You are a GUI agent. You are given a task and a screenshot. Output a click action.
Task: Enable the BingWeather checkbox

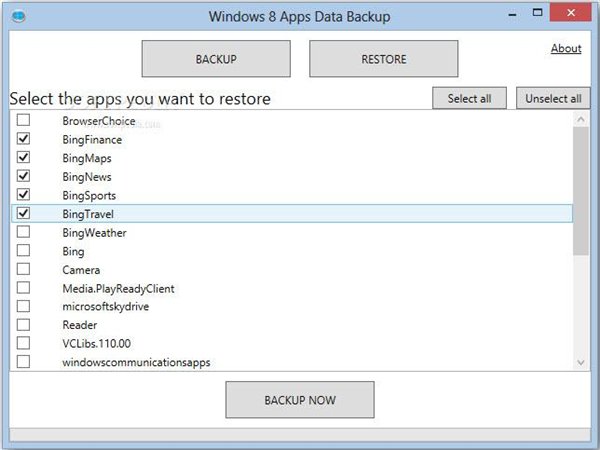tap(24, 232)
